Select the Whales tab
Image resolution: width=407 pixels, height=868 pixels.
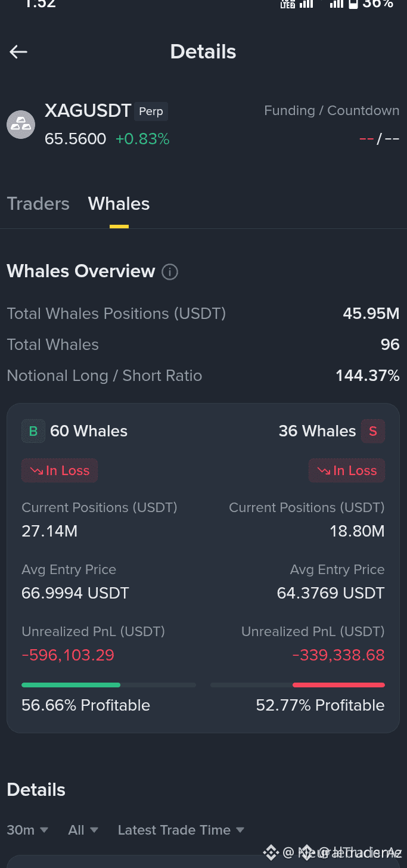click(119, 204)
